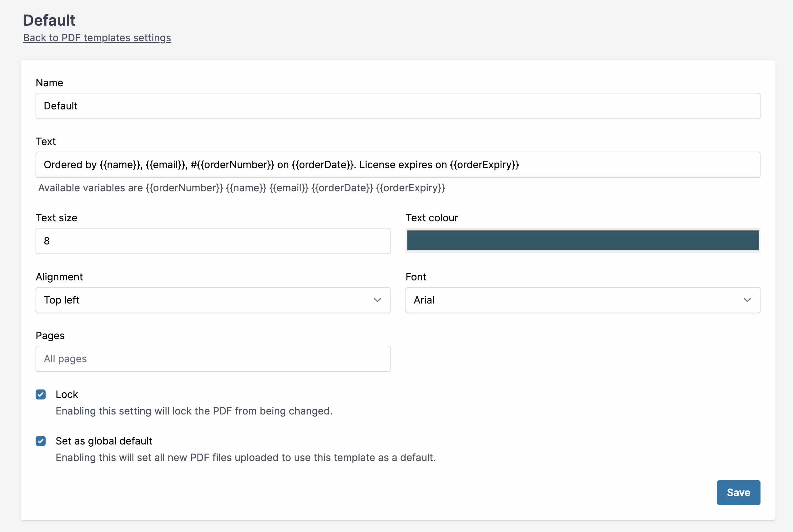
Task: Click the Font dropdown chevron arrow
Action: coord(747,300)
